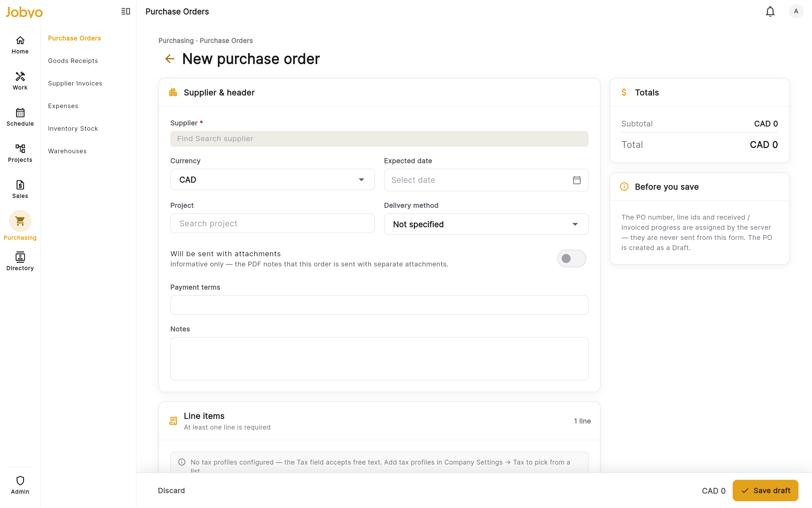The height and width of the screenshot is (508, 812).
Task: Click the Save draft button
Action: click(x=765, y=491)
